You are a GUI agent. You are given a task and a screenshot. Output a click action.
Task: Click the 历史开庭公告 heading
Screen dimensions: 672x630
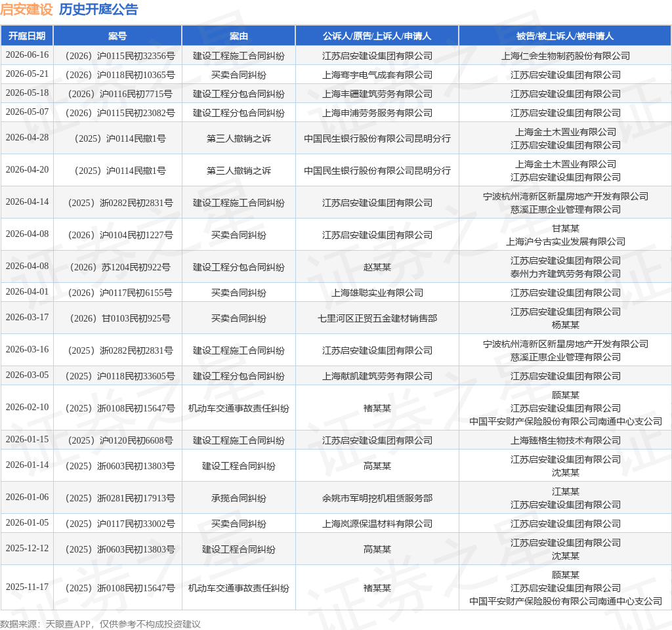pyautogui.click(x=98, y=9)
